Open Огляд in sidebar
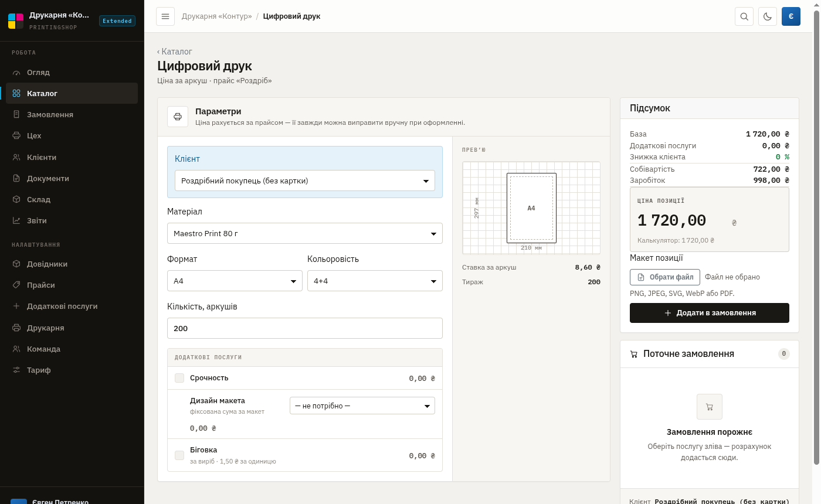This screenshot has width=821, height=504. (72, 72)
